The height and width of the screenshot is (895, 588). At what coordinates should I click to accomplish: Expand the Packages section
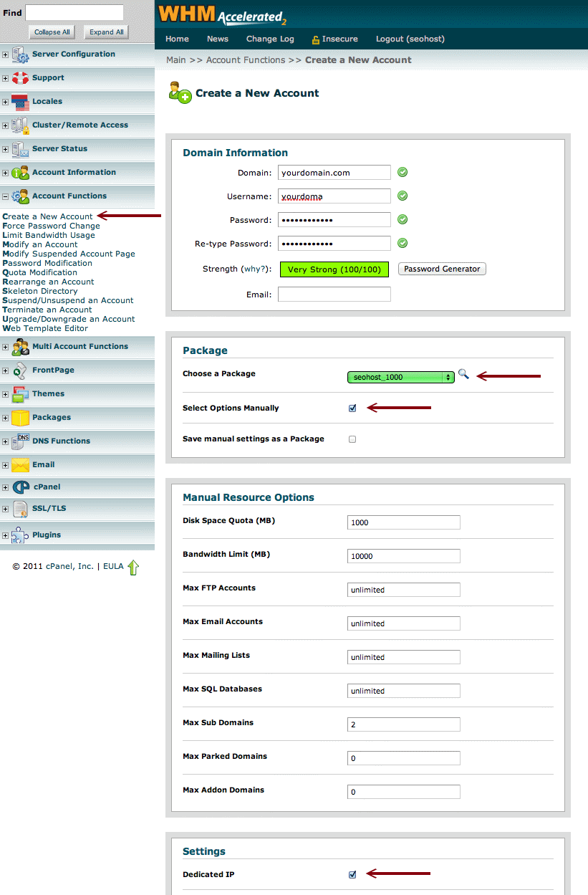[6, 418]
